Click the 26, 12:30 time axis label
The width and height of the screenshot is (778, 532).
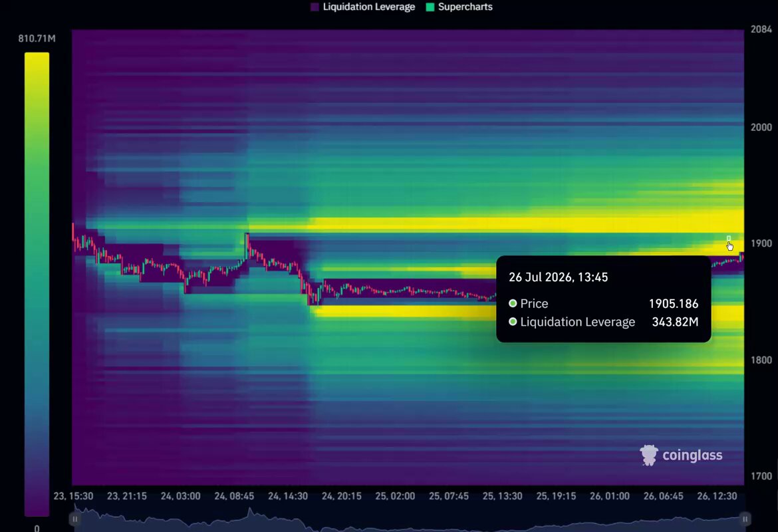[716, 496]
